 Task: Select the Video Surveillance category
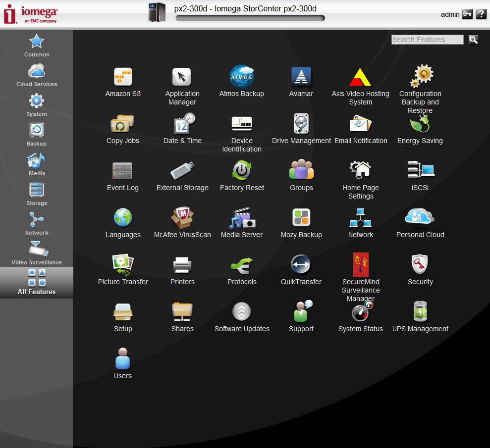(x=37, y=253)
